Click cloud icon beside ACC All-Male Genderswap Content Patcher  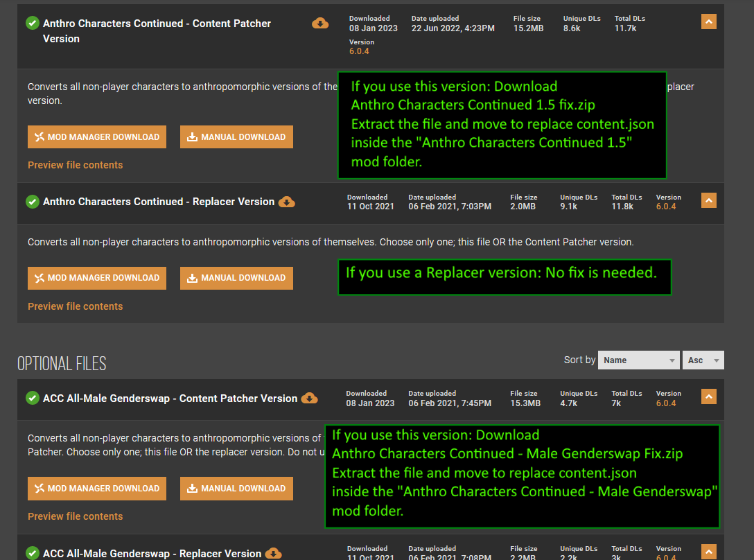click(x=309, y=399)
